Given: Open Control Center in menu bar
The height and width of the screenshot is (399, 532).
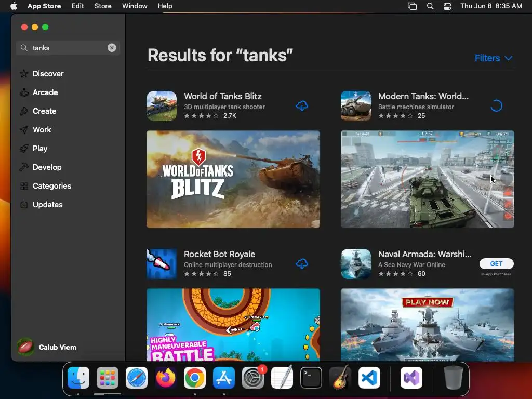Looking at the screenshot, I should point(447,6).
